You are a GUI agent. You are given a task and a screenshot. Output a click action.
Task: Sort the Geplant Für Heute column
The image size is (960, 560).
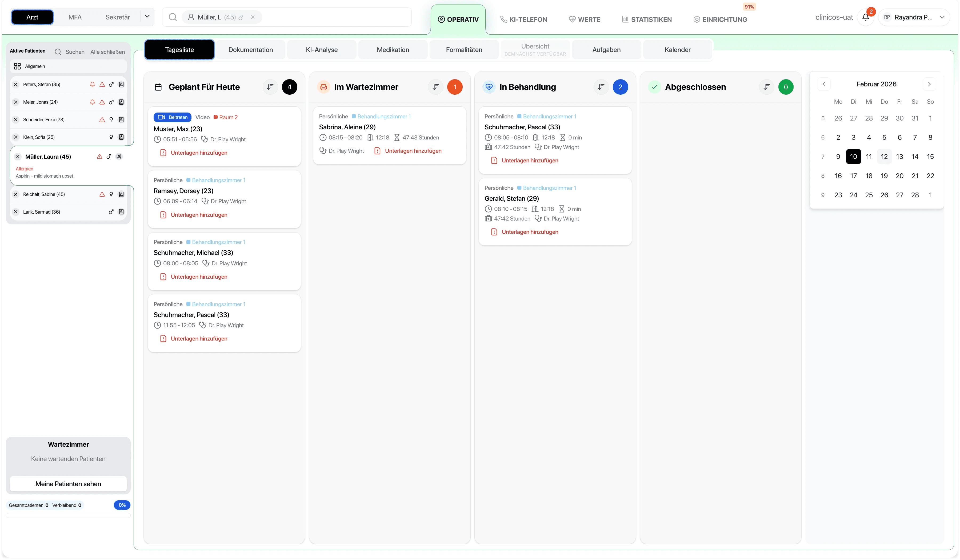coord(270,87)
